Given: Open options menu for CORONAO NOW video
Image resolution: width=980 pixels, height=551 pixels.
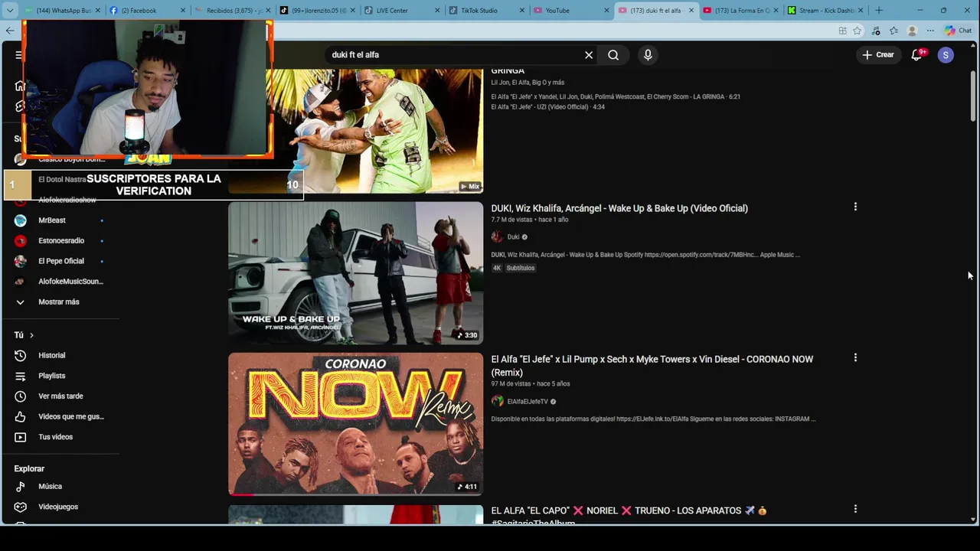Looking at the screenshot, I should [855, 357].
